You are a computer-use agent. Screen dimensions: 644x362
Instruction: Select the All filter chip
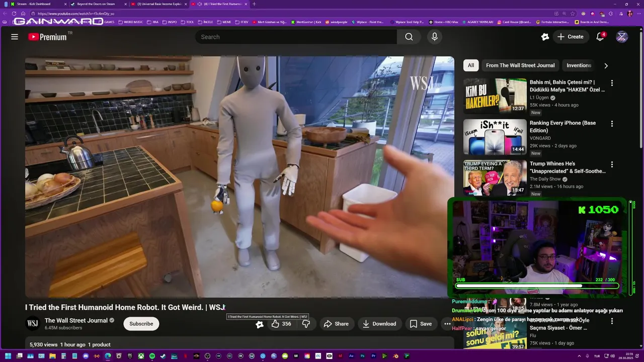471,65
